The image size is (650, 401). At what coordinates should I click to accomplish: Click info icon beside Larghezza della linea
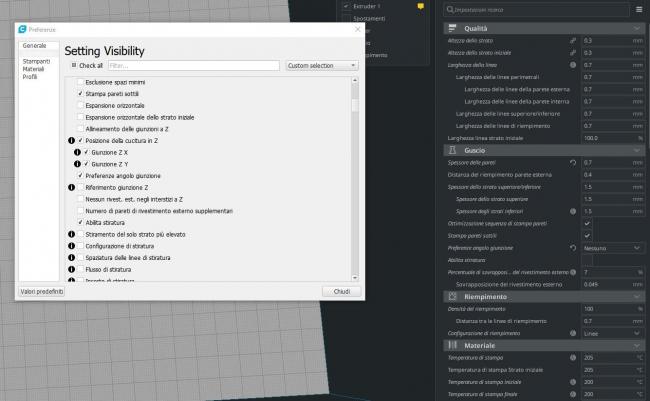pyautogui.click(x=572, y=64)
